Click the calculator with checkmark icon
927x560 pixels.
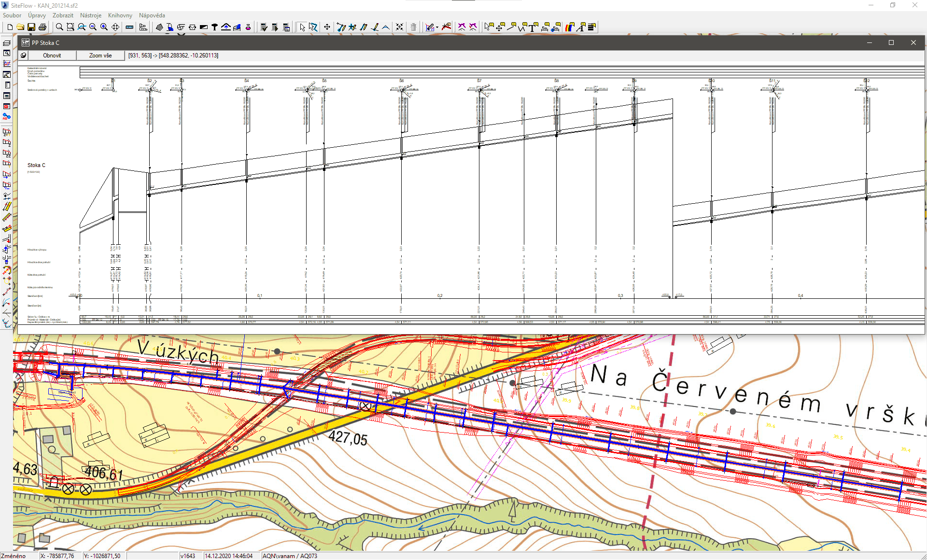pos(264,27)
